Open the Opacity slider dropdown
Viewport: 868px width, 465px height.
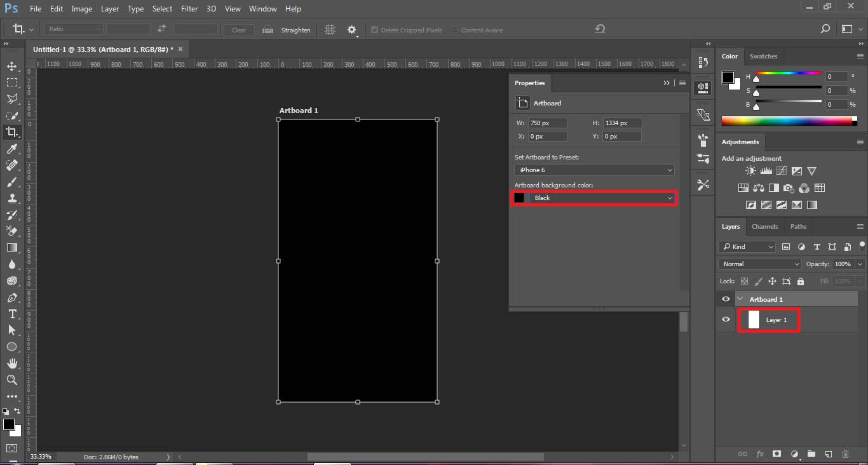click(x=860, y=264)
